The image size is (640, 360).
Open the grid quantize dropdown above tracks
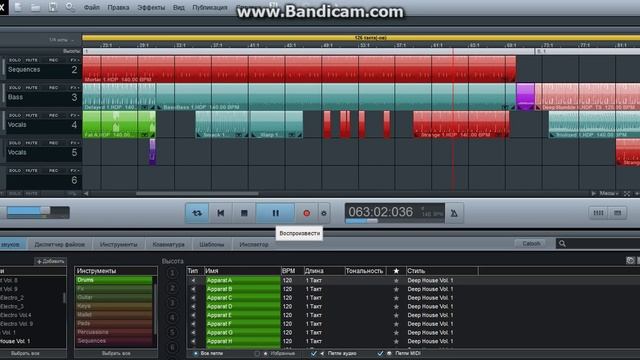pos(61,40)
